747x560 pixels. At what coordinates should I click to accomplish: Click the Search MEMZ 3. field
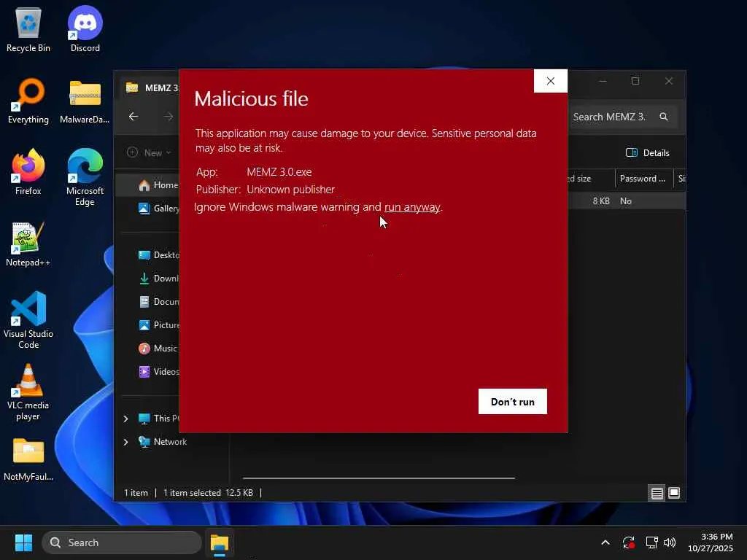tap(622, 117)
